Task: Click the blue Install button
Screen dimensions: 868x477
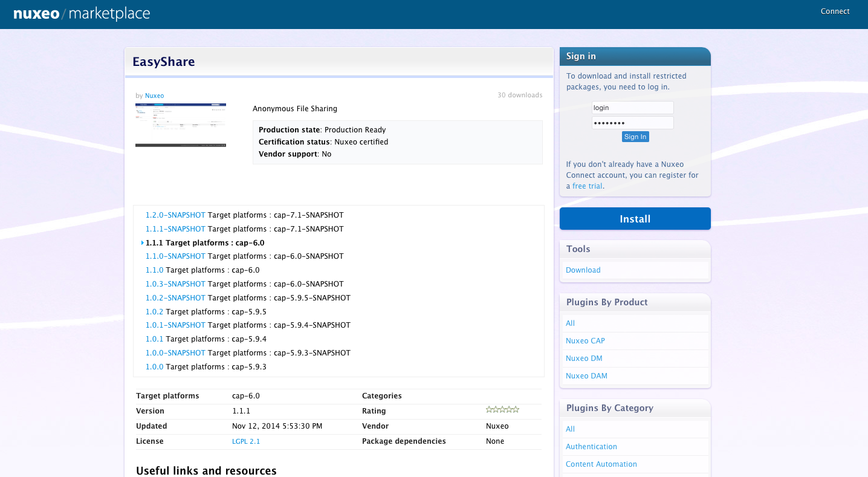Action: pyautogui.click(x=635, y=219)
